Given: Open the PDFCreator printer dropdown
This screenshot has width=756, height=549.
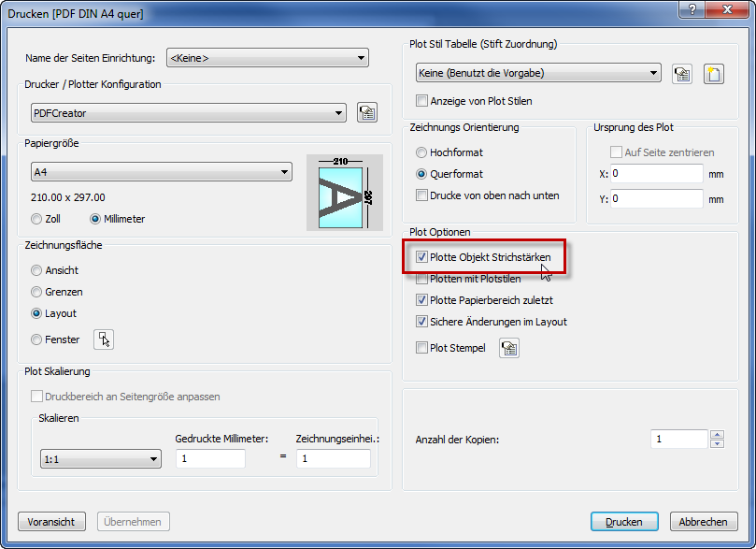Looking at the screenshot, I should pos(188,113).
